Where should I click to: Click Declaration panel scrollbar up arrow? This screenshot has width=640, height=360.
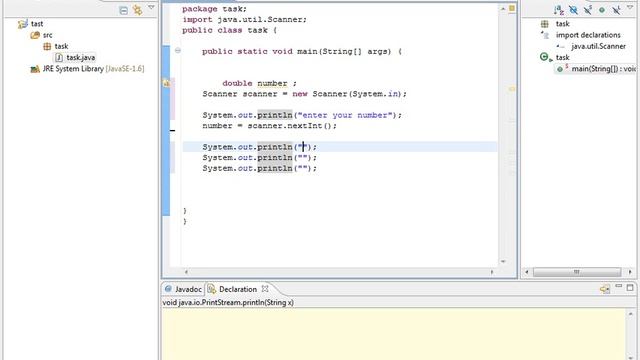630,314
